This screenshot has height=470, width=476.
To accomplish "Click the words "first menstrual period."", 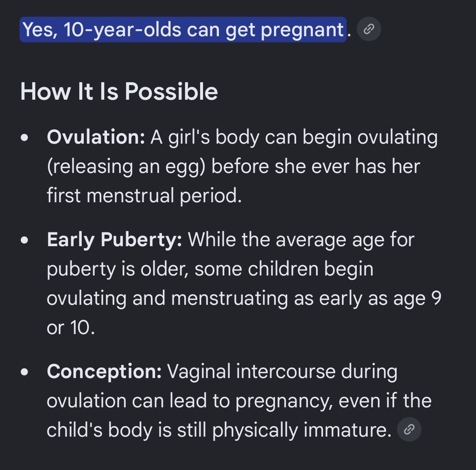I will (x=144, y=195).
